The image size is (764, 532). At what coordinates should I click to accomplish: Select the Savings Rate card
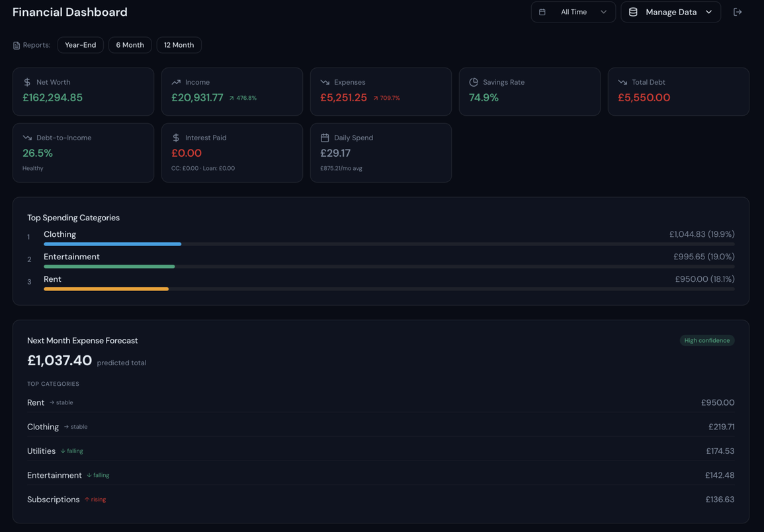(530, 92)
